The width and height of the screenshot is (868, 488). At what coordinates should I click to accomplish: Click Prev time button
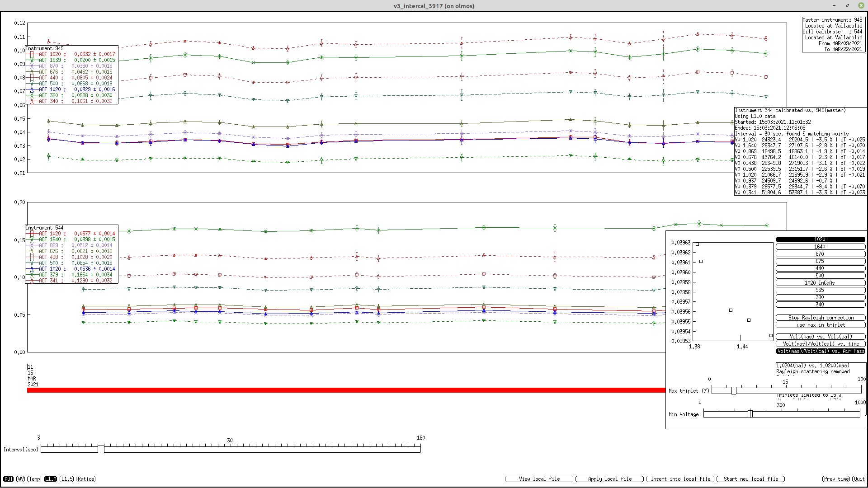coord(836,479)
